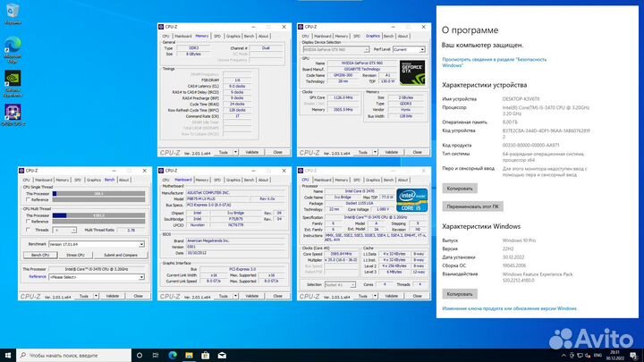Open the GeForce Experience desktop shortcut
This screenshot has width=644, height=362.
coord(13,84)
